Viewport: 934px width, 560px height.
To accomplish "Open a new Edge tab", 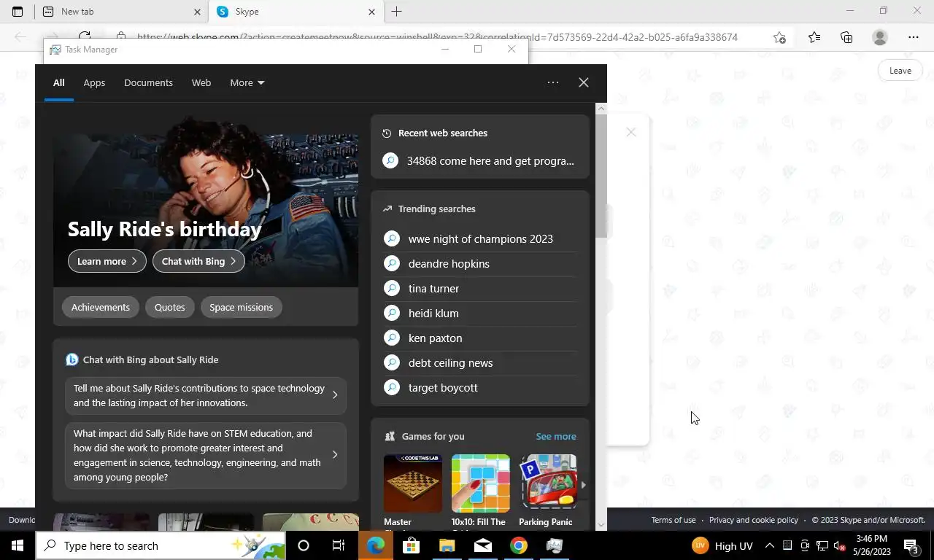I will 396,12.
